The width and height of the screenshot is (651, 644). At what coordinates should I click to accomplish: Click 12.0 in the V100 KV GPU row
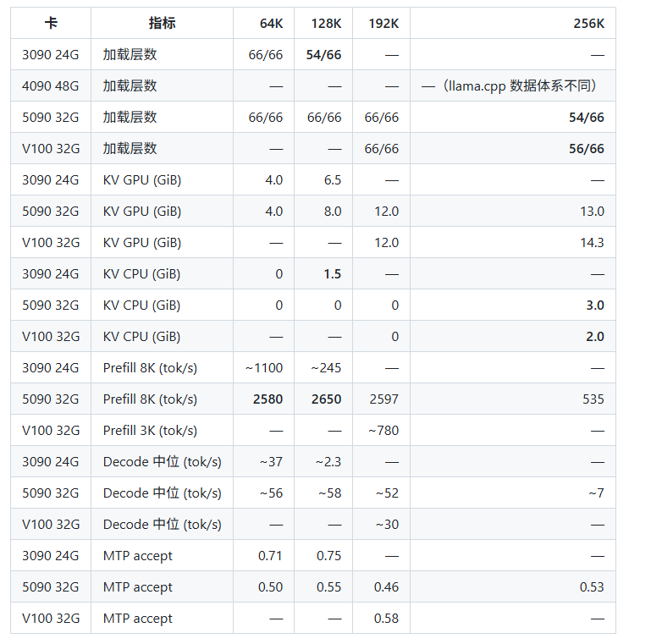coord(387,243)
